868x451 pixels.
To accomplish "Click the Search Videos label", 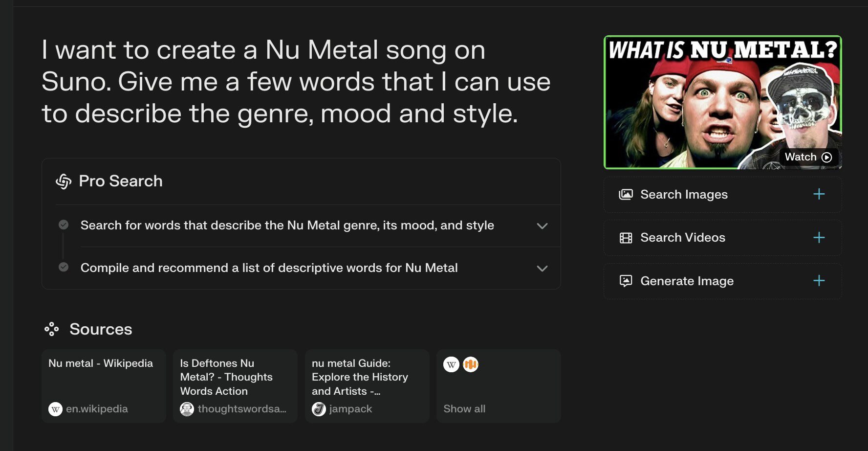I will click(x=683, y=238).
